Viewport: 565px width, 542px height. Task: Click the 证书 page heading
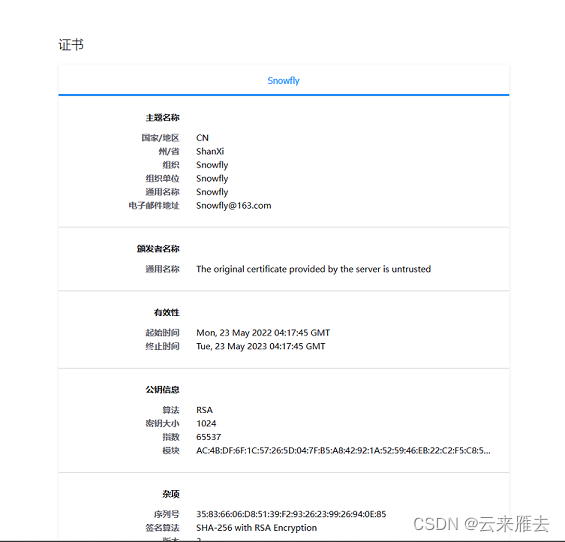71,45
